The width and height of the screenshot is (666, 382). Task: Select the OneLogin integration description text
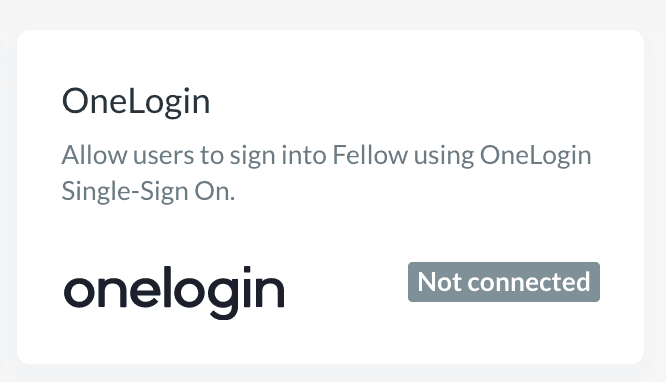click(326, 173)
